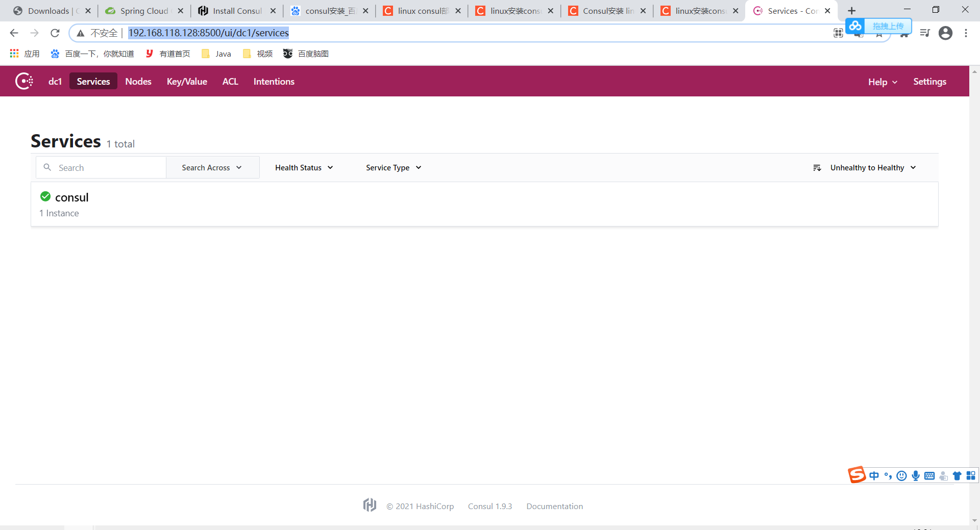Switch to the Install Consul tab
This screenshot has height=530, width=980.
[x=237, y=11]
